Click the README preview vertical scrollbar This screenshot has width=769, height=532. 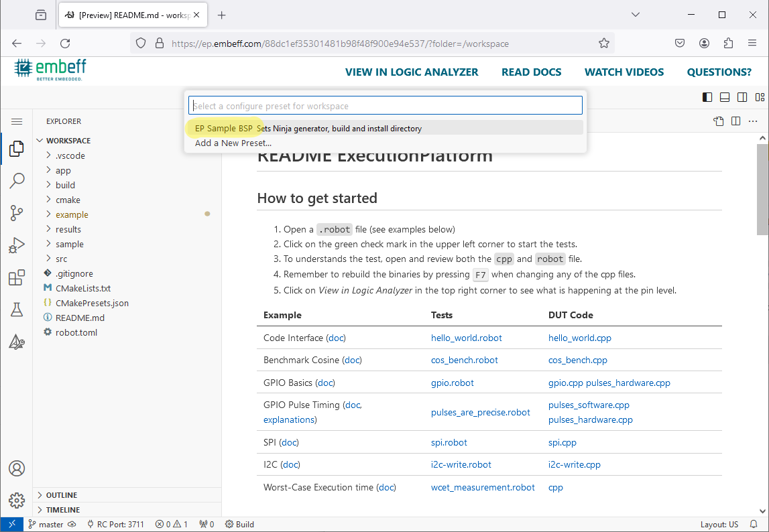click(762, 190)
